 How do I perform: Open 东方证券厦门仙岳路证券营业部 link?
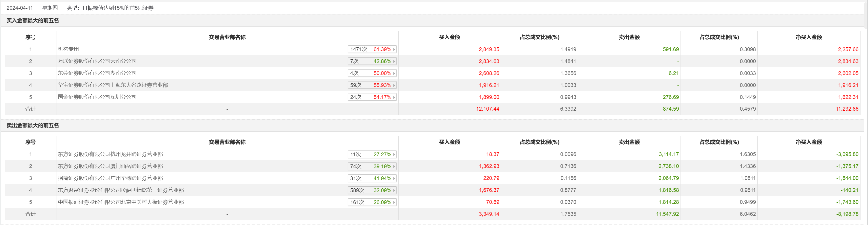110,166
